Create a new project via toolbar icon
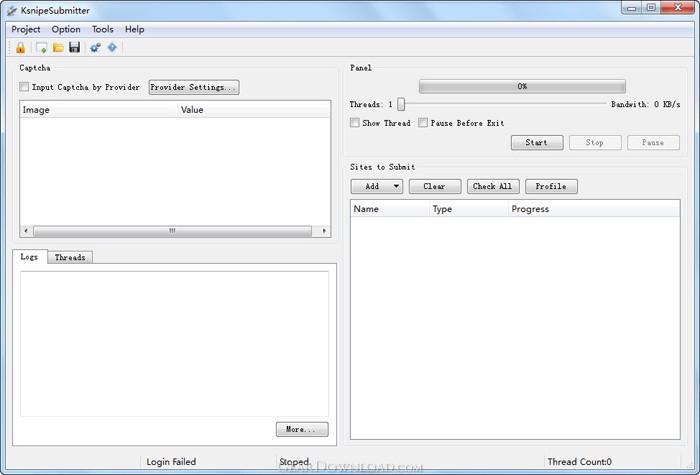This screenshot has height=475, width=700. click(42, 47)
